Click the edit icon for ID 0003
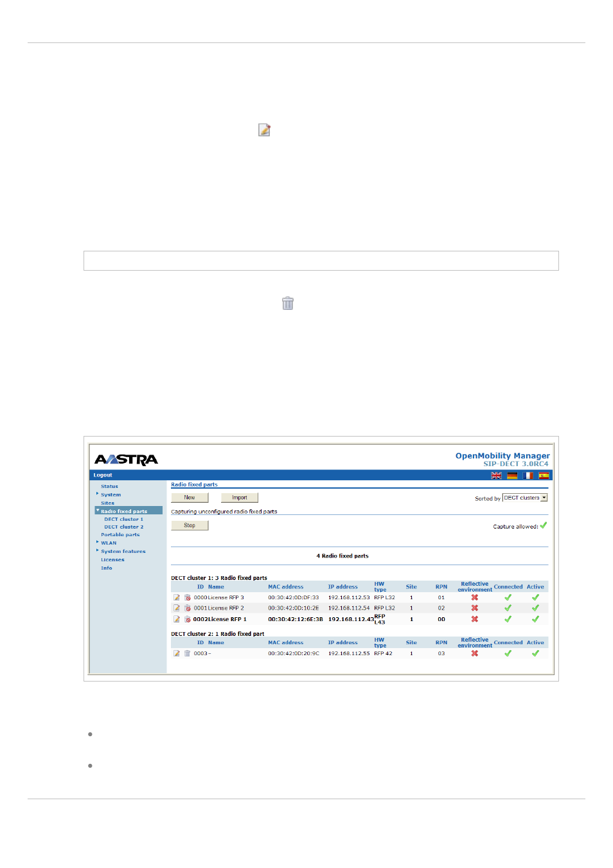The image size is (613, 868). coord(177,653)
